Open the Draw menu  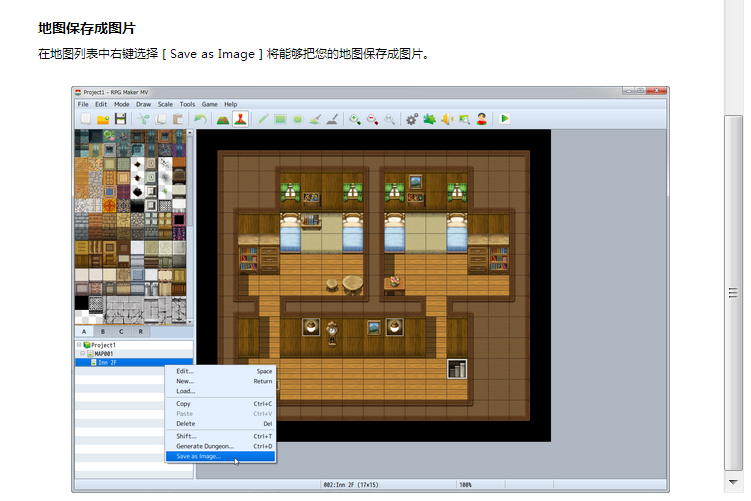click(143, 104)
